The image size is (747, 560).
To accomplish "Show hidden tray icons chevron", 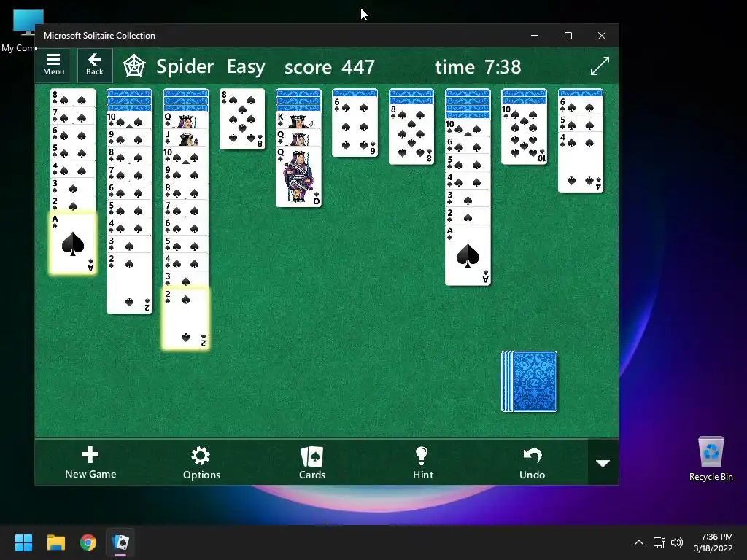I will tap(639, 542).
